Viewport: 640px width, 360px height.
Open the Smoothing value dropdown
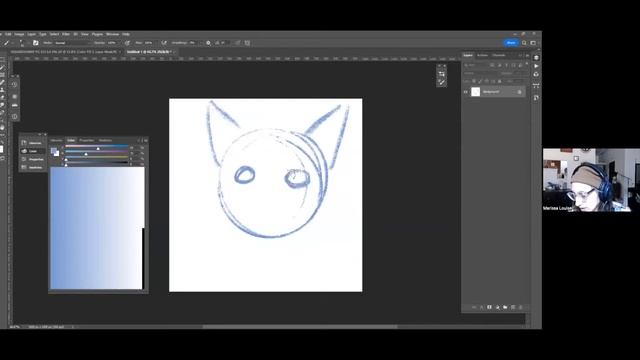pyautogui.click(x=193, y=43)
